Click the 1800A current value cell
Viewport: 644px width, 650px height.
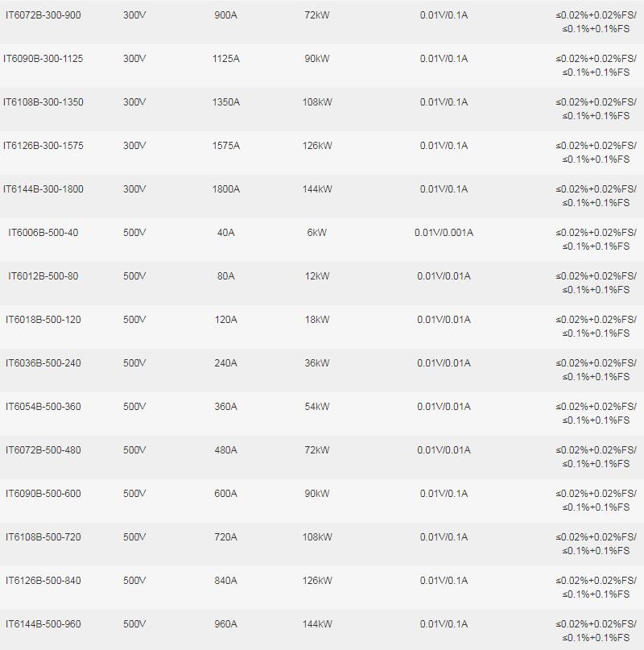tap(225, 189)
